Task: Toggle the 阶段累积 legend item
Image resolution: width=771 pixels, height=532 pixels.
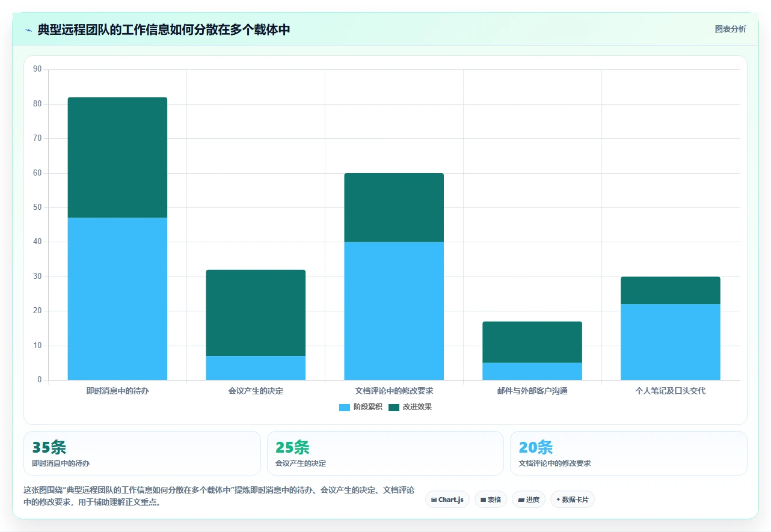Action: tap(360, 407)
